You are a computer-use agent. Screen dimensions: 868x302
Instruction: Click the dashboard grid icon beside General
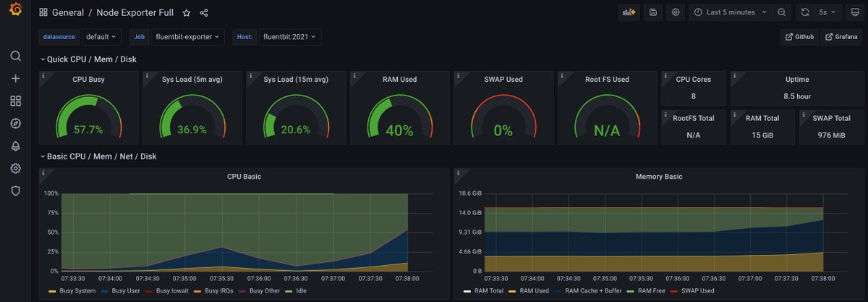(43, 12)
